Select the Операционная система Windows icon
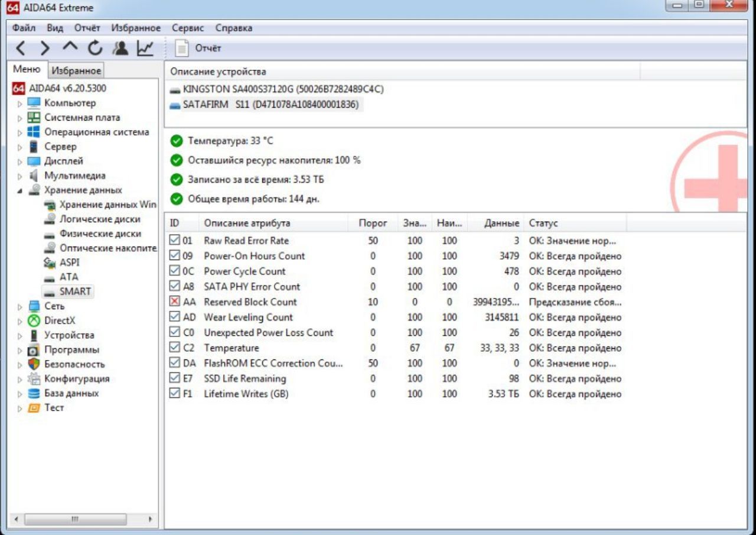This screenshot has width=756, height=535. (x=34, y=132)
